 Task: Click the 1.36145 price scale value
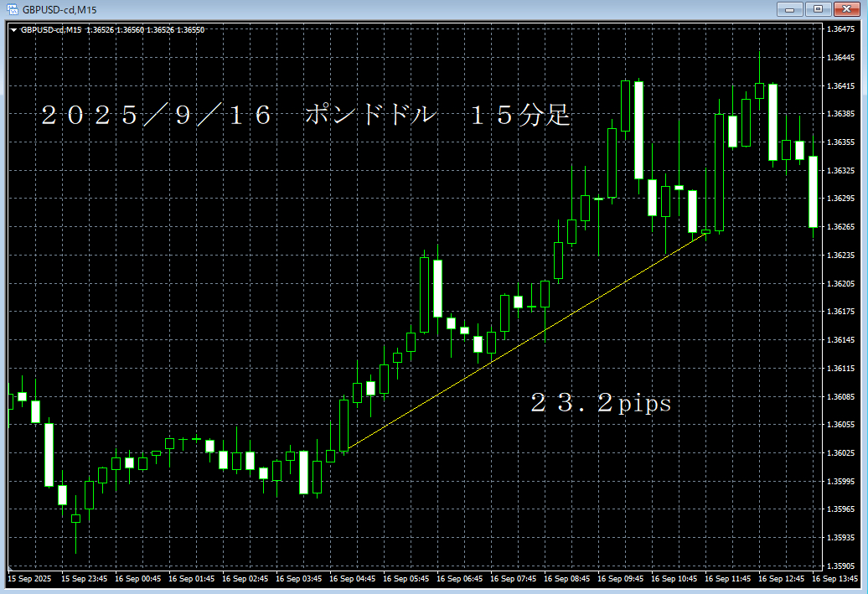(x=840, y=340)
